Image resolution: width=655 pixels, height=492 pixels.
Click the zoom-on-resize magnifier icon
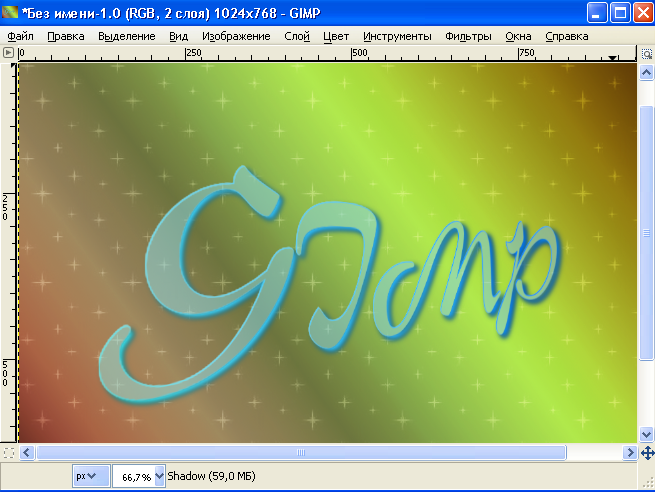(646, 54)
